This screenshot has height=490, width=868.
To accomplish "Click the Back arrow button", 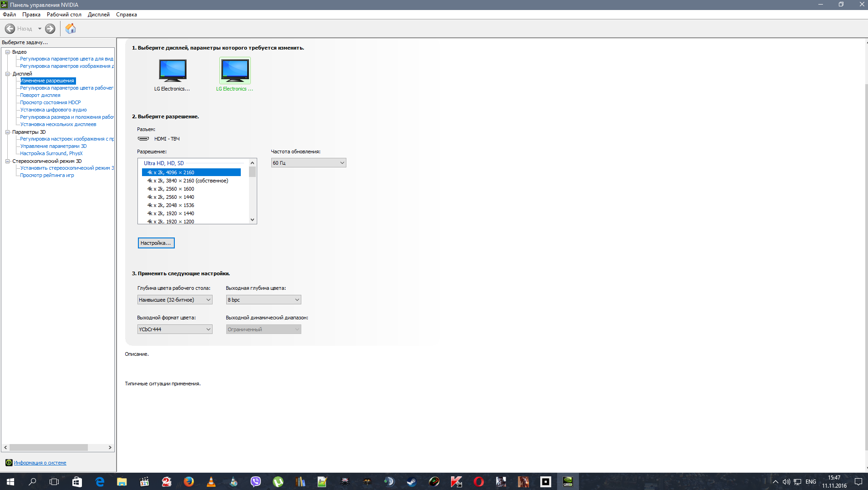I will (10, 29).
